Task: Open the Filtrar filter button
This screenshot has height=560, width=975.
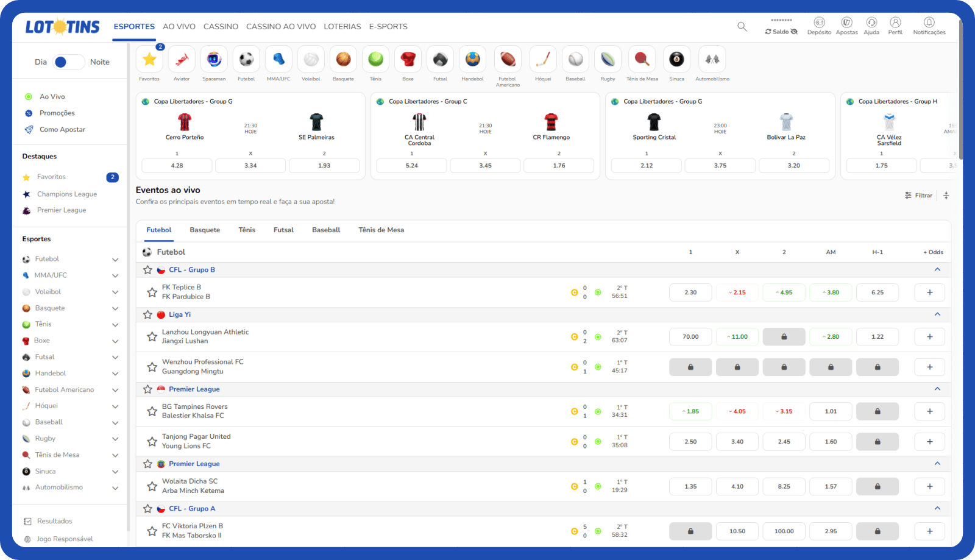Action: 919,196
